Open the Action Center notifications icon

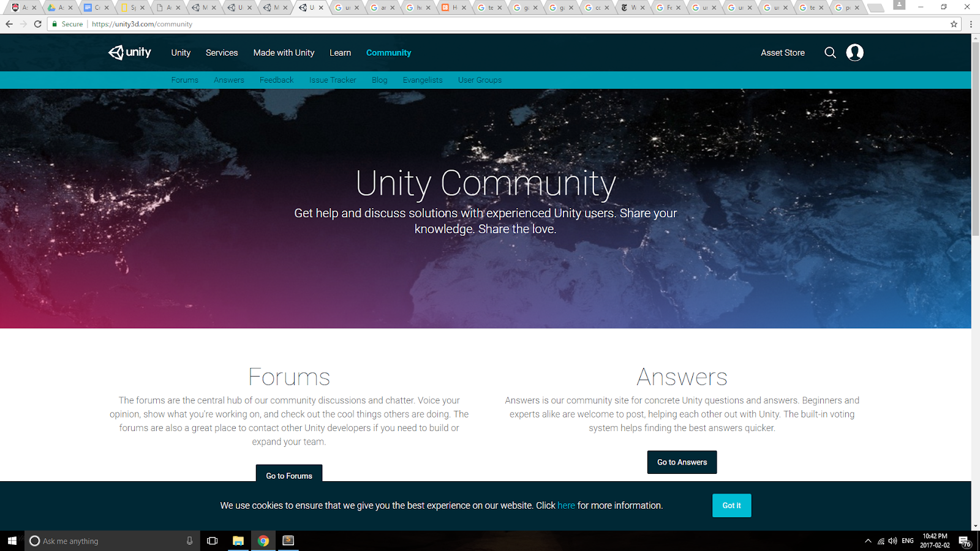click(965, 541)
